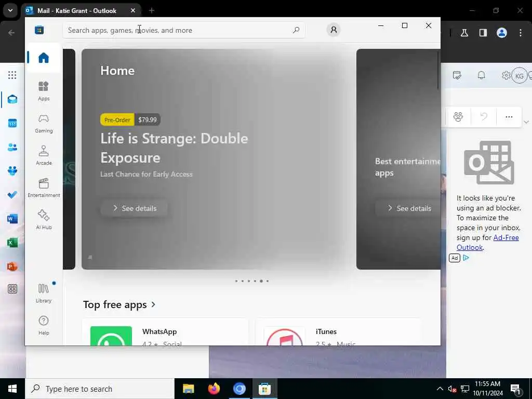The image size is (532, 399).
Task: Close the Mail - Katie Grant tab
Action: coord(133,10)
